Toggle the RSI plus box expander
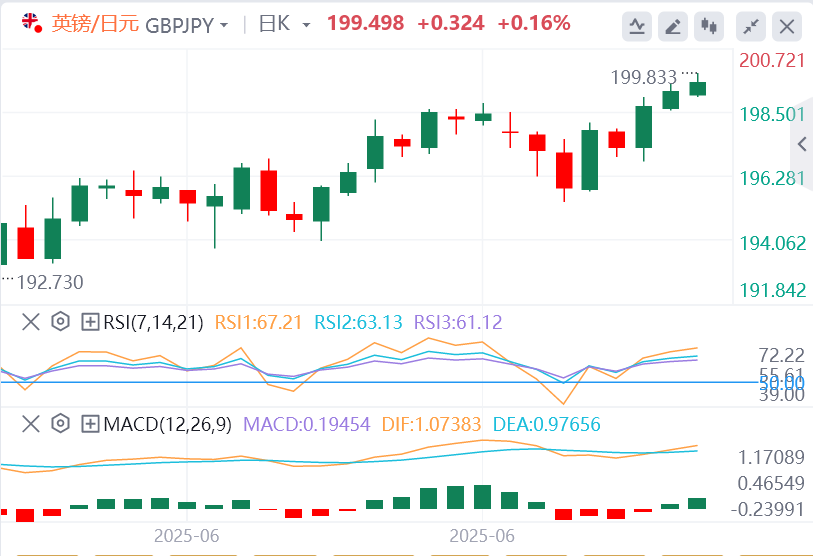This screenshot has height=556, width=813. (90, 322)
